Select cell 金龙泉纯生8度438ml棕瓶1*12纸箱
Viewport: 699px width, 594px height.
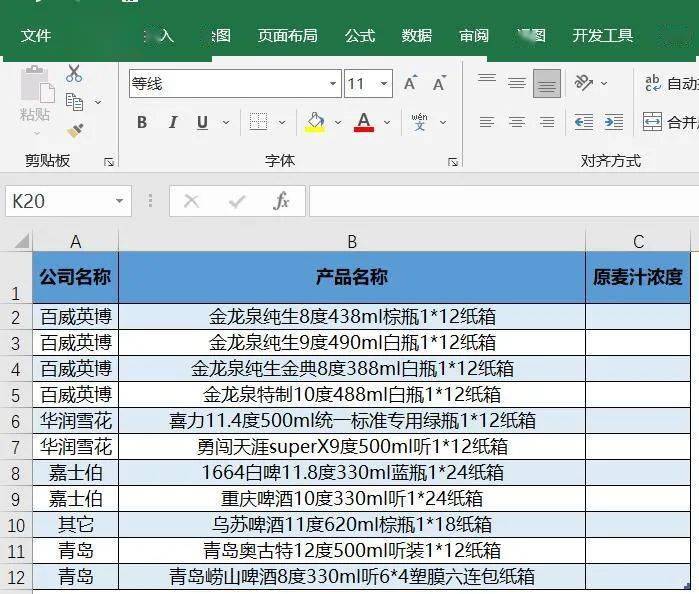[352, 317]
